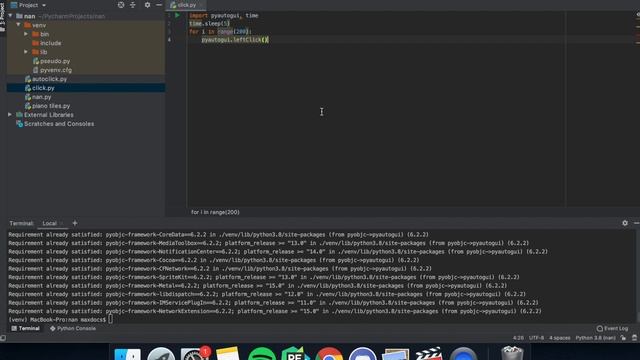The height and width of the screenshot is (360, 640).
Task: Open the Event Log
Action: point(612,329)
